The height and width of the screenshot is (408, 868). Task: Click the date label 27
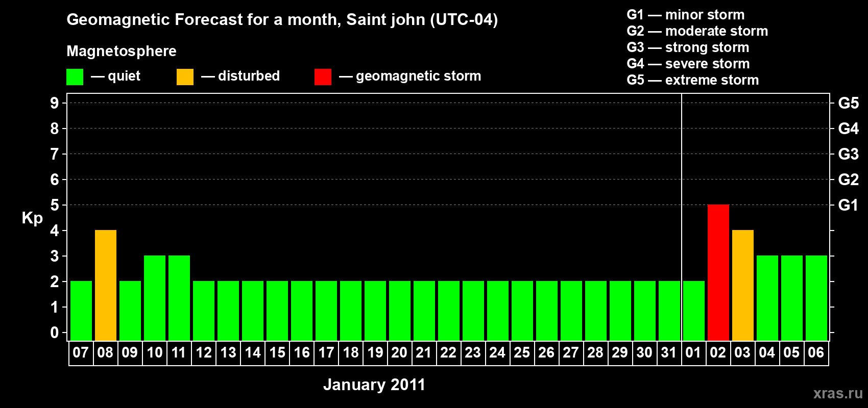571,353
